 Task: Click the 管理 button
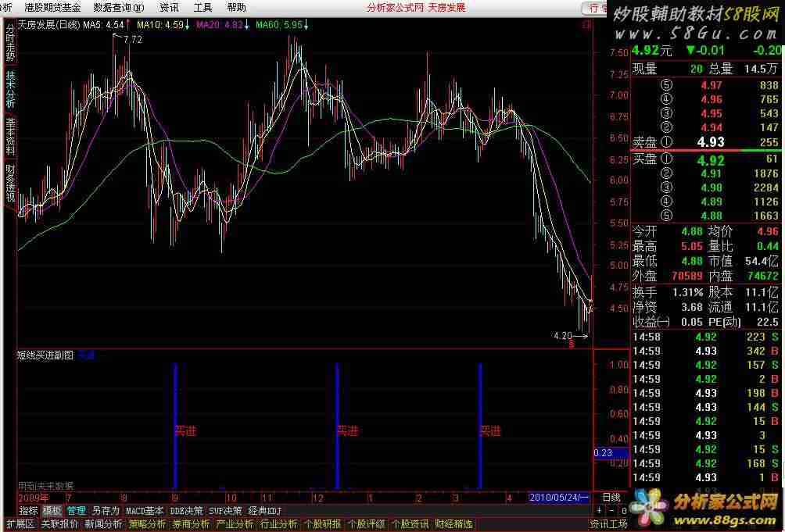click(76, 511)
